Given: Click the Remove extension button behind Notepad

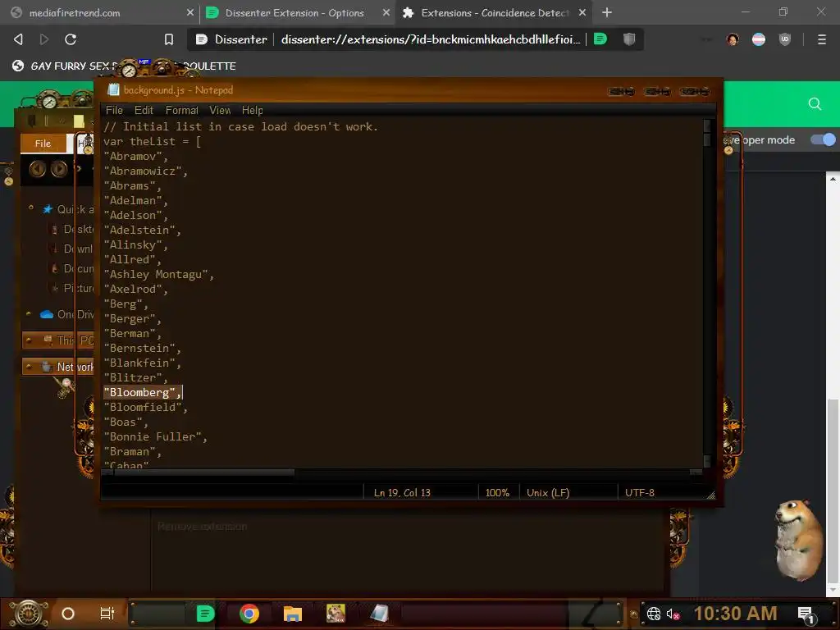Looking at the screenshot, I should tap(203, 527).
